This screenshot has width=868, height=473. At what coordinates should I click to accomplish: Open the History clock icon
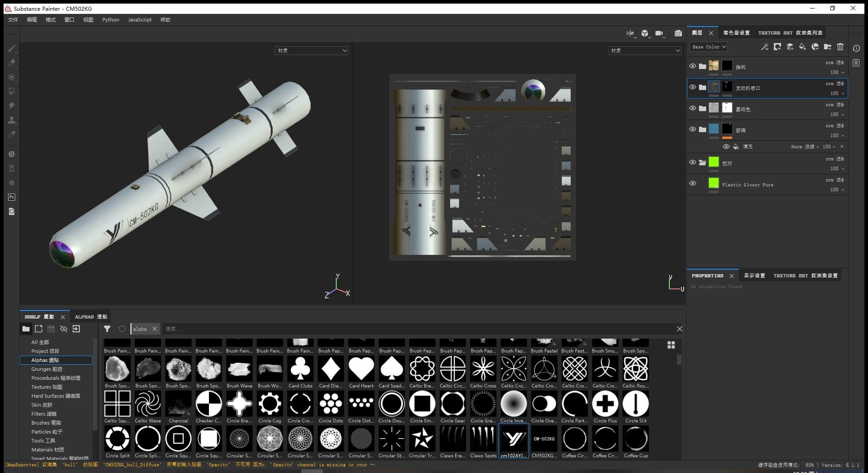[856, 48]
